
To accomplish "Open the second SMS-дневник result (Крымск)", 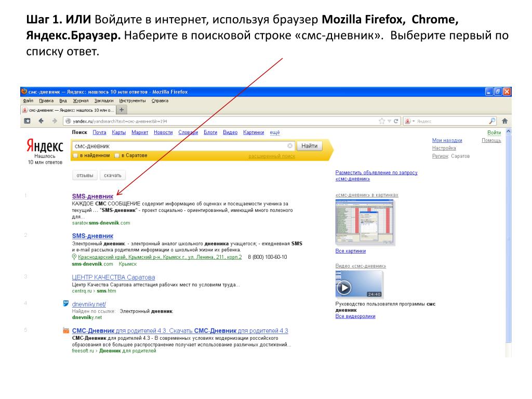I will click(92, 236).
